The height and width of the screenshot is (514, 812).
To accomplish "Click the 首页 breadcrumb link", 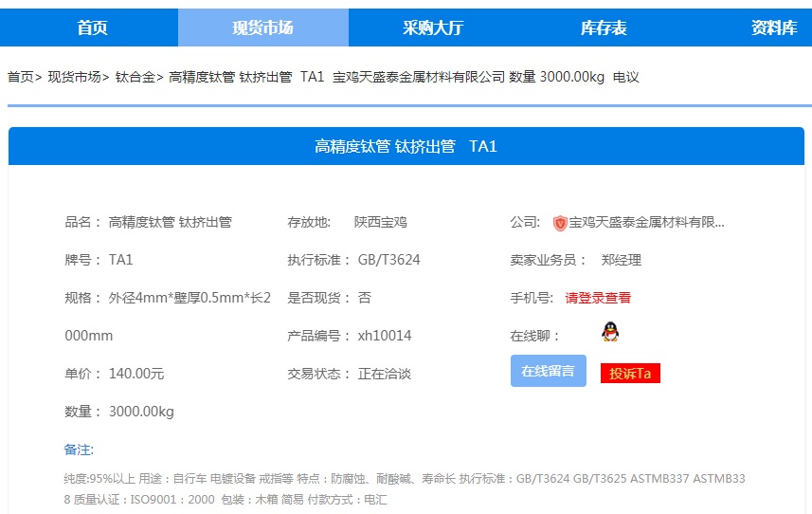I will coord(21,77).
